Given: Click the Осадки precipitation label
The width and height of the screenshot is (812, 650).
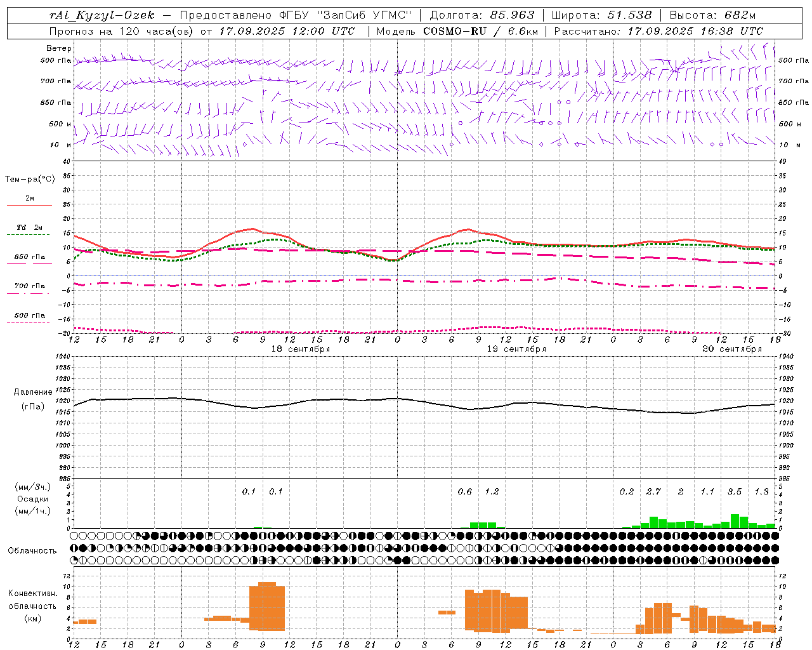Looking at the screenshot, I should click(33, 499).
